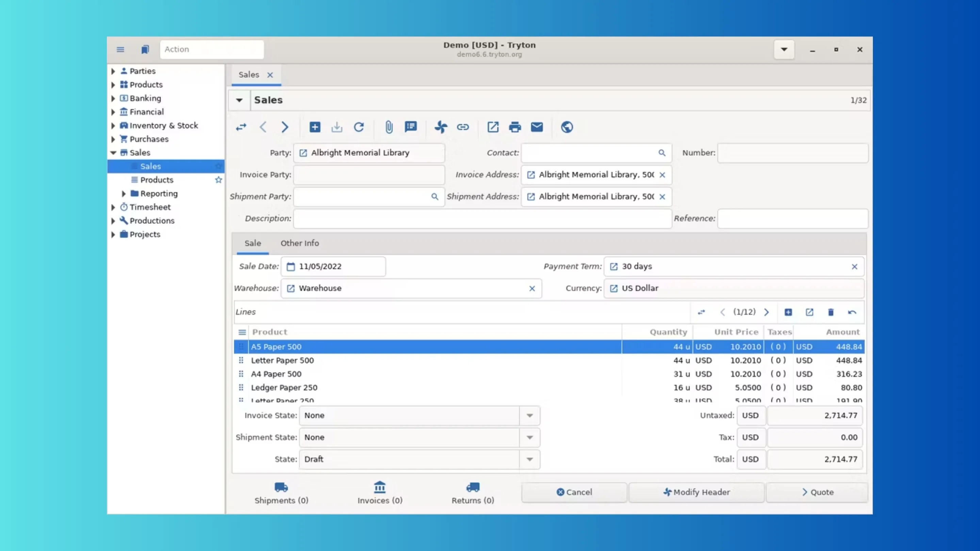
Task: Click the Description input field
Action: [x=483, y=219]
